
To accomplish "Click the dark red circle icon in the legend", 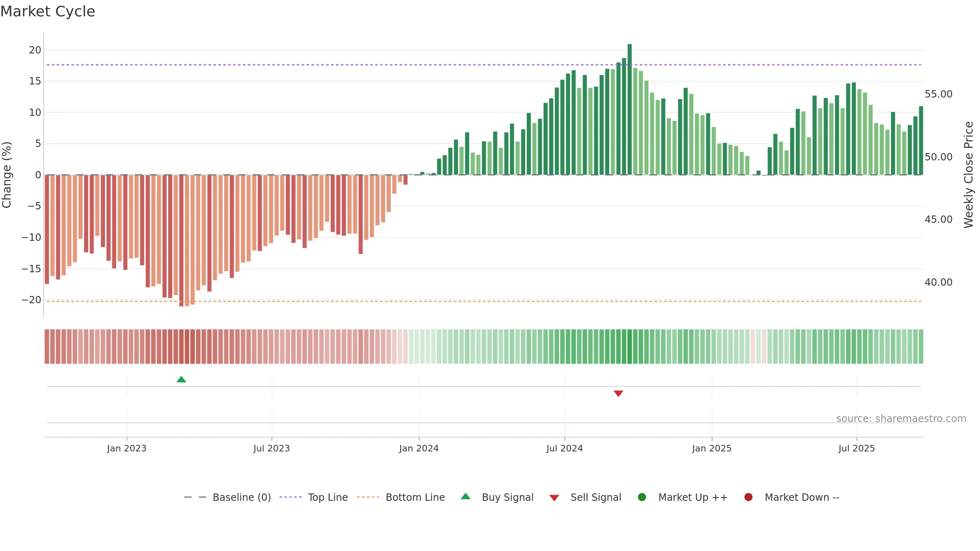I will coord(748,497).
